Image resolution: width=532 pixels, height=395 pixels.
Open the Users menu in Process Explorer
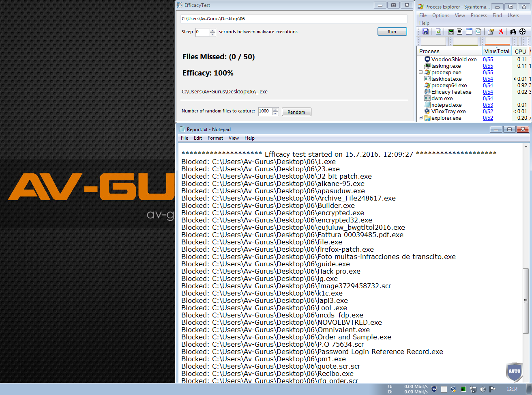[513, 15]
